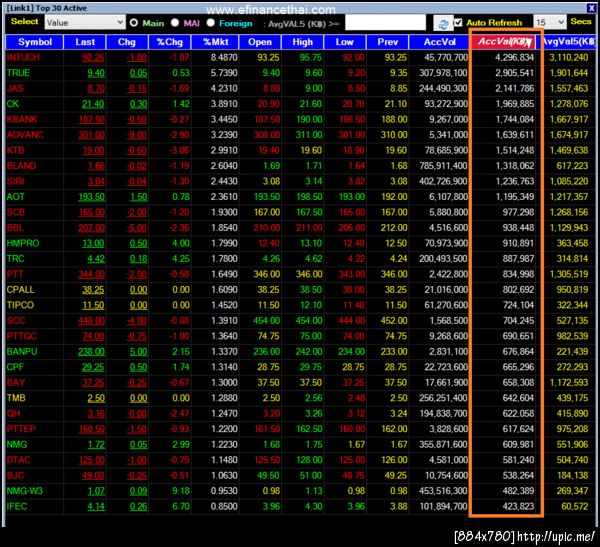Viewport: 600px width, 547px height.
Task: Sort by the Prev column header
Action: 387,42
